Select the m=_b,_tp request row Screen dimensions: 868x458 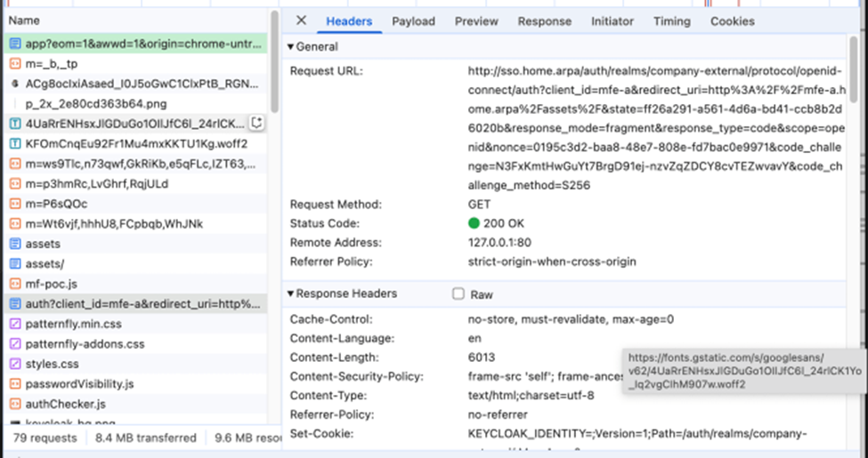135,64
